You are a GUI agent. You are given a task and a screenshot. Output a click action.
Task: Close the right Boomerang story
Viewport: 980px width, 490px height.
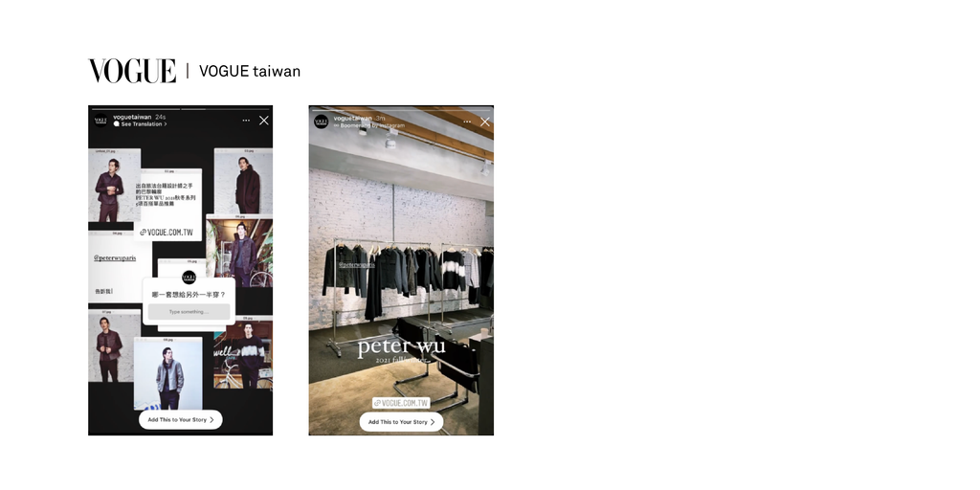[x=485, y=122]
